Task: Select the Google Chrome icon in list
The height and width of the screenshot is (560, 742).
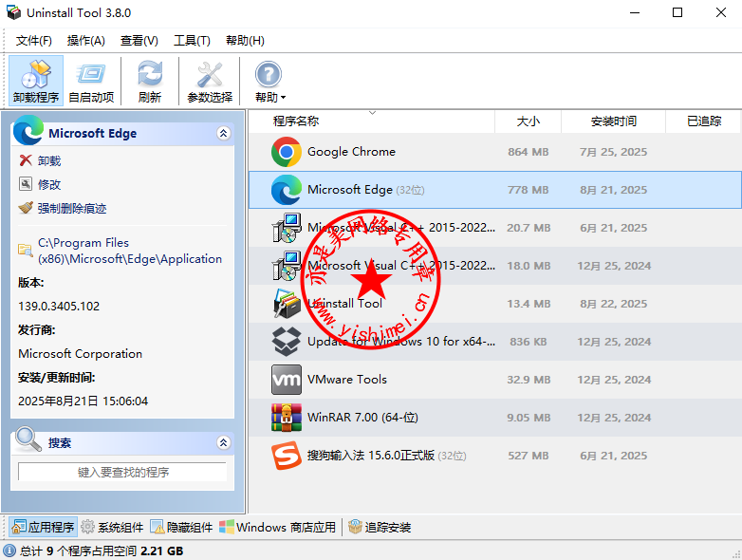Action: [287, 152]
